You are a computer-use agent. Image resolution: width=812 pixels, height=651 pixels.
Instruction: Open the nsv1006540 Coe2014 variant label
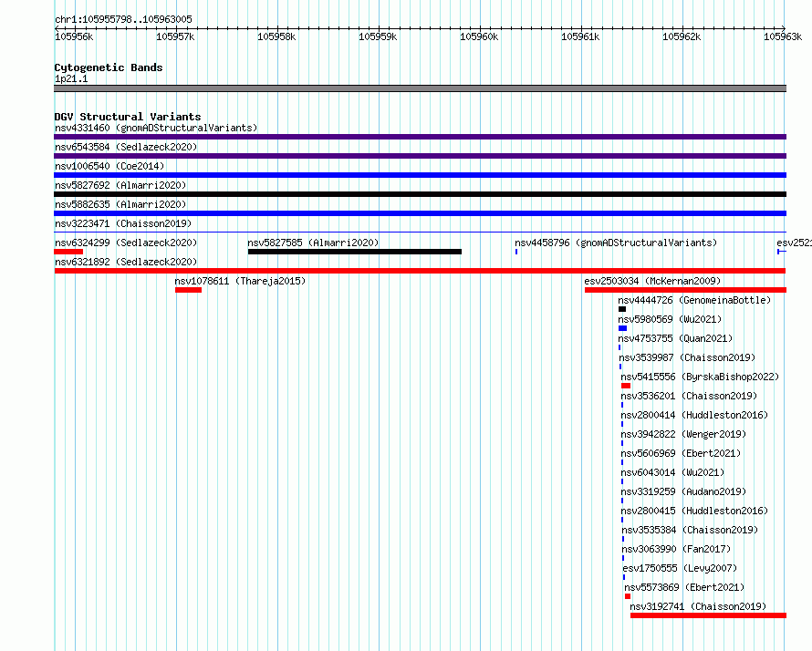point(109,166)
